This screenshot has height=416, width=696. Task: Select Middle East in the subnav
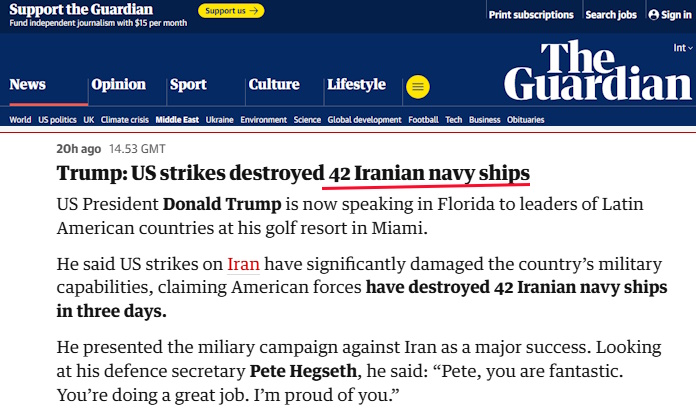click(177, 120)
